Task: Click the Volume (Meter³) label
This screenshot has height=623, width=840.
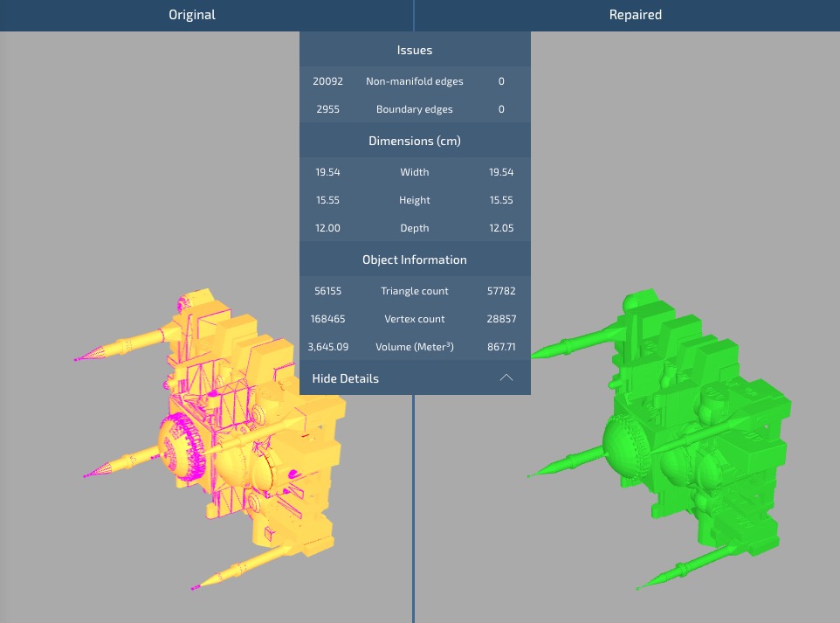Action: point(415,347)
